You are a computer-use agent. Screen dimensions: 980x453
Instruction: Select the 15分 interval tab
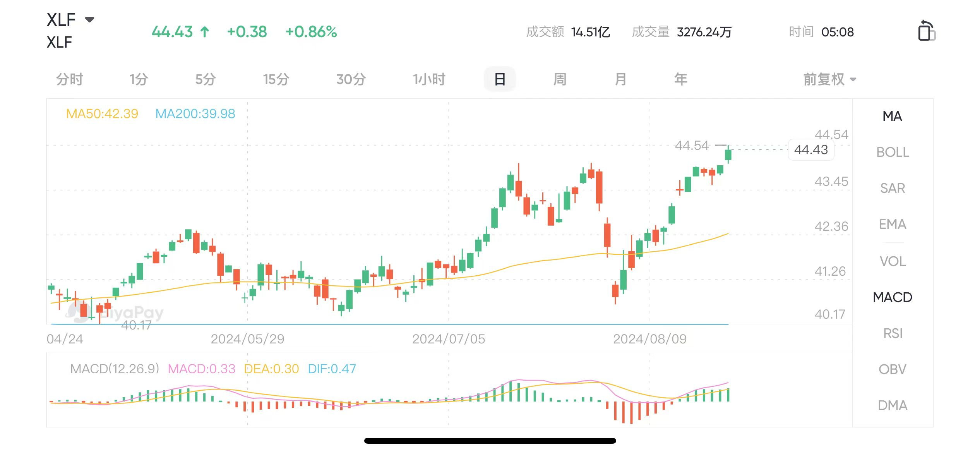click(x=276, y=79)
